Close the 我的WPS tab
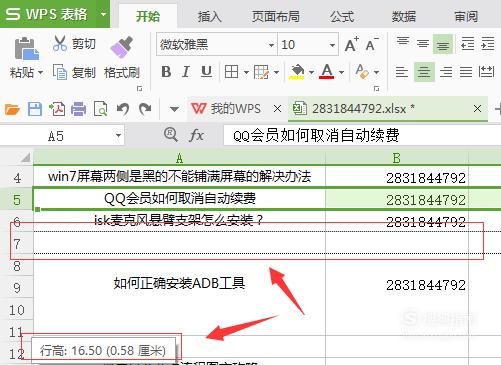Screen dimensions: 501x365 [x=277, y=109]
